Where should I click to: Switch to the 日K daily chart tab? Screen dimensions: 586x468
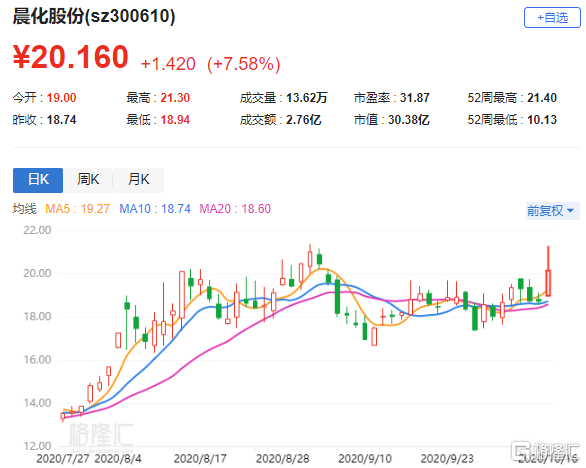38,180
